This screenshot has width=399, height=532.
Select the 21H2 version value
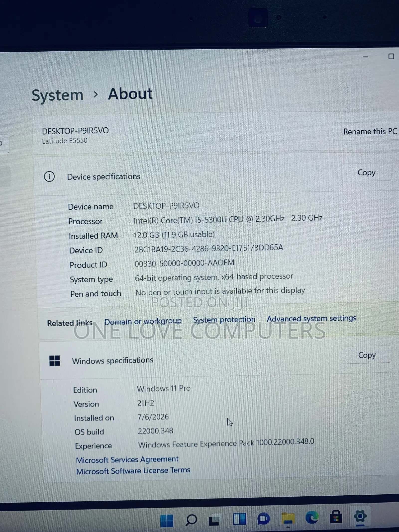coord(146,403)
